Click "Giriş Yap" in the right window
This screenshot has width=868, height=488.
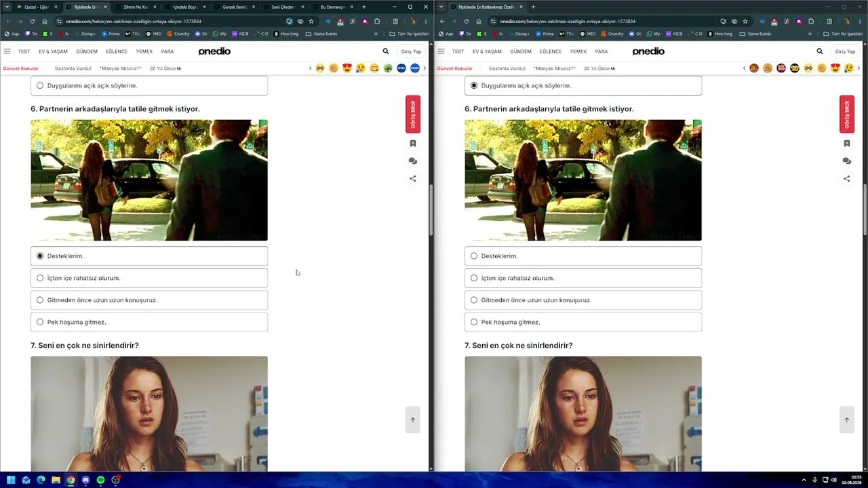click(x=845, y=52)
